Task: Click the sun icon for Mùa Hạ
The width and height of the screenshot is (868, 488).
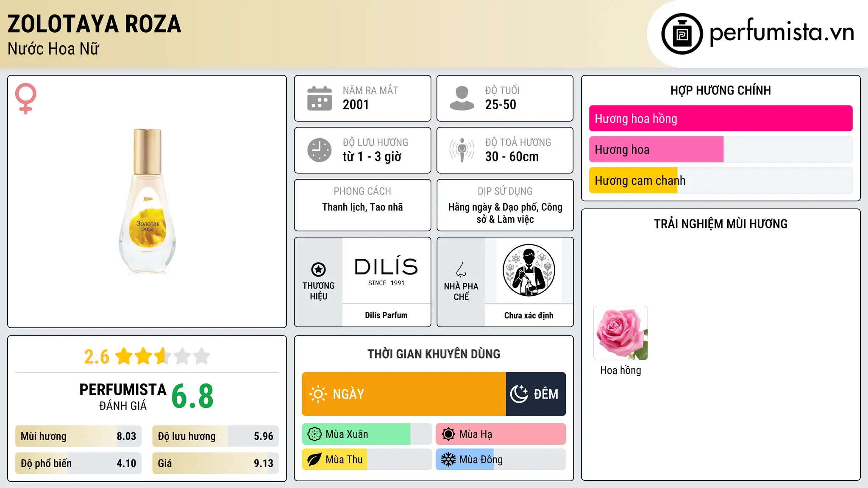Action: 448,434
